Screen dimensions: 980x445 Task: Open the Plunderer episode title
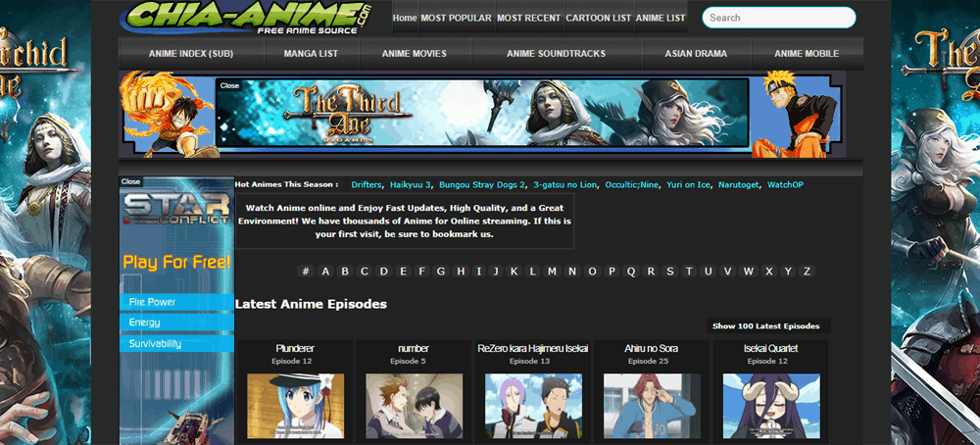[294, 348]
